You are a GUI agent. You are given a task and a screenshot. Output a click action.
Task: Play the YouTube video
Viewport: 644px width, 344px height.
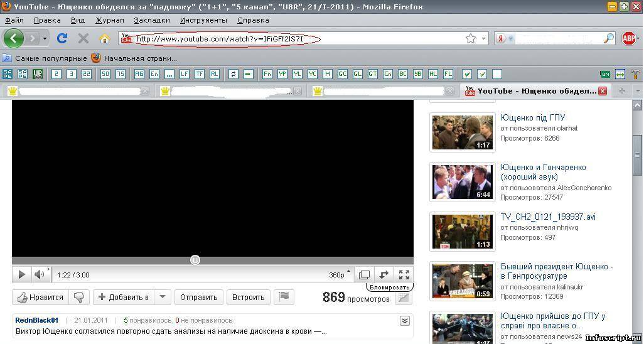tap(21, 274)
